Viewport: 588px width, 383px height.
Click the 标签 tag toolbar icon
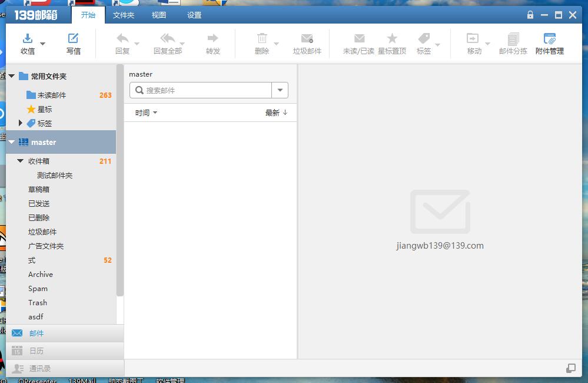click(424, 38)
